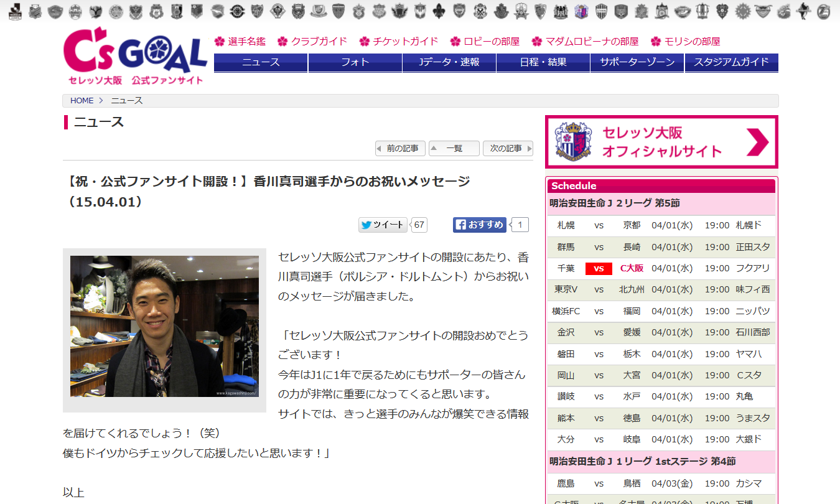Click the Cerezo Osaka crest in banner
840x504 pixels.
pyautogui.click(x=572, y=142)
